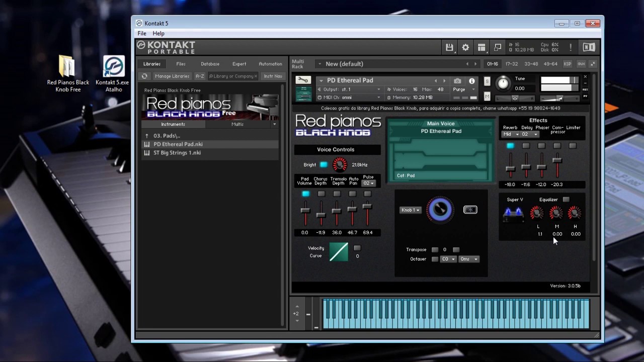Remove the instrument with the X icon
644x362 pixels.
pos(585,77)
